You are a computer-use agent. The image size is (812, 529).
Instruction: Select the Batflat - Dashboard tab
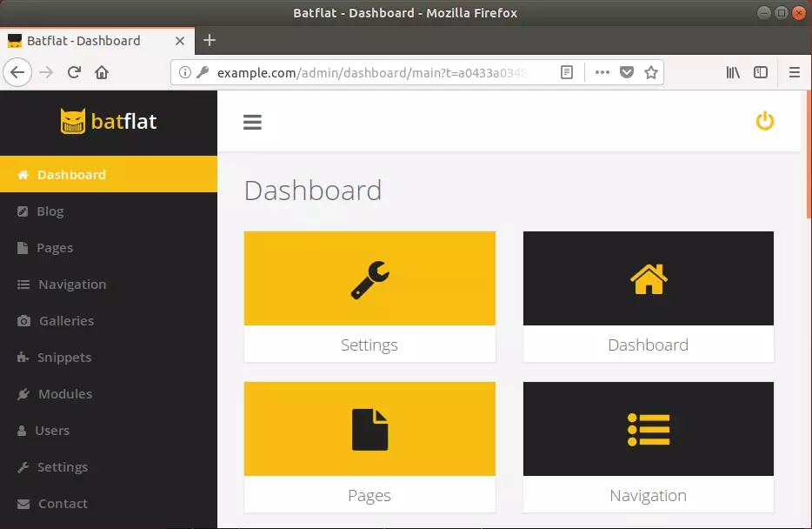click(x=97, y=41)
